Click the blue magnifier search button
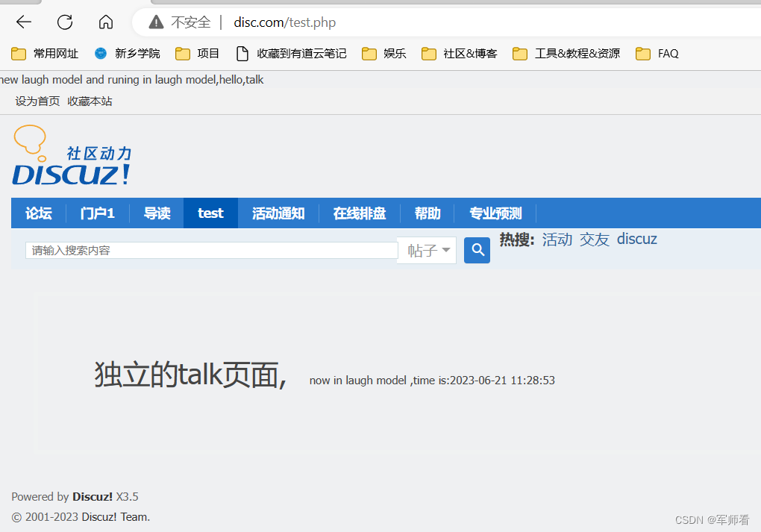Screen dimensions: 761x532 pos(477,250)
